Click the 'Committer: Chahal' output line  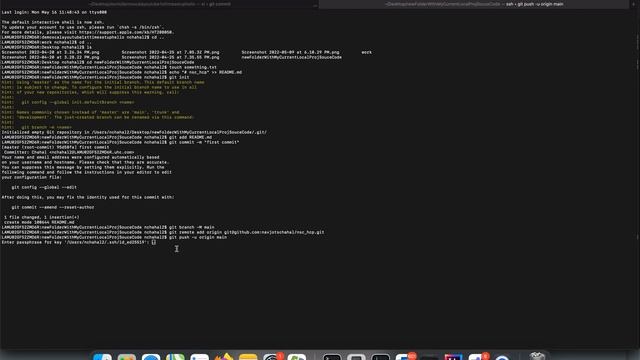69,152
